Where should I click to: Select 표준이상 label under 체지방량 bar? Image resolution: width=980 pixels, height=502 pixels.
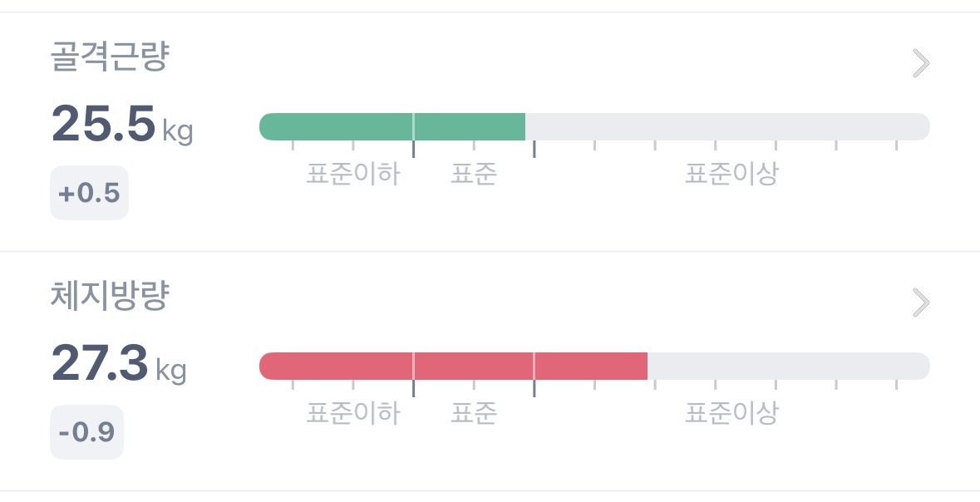[x=731, y=413]
